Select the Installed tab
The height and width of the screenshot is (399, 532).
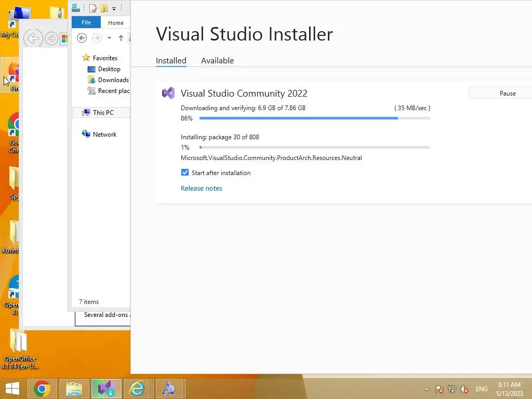pyautogui.click(x=171, y=60)
